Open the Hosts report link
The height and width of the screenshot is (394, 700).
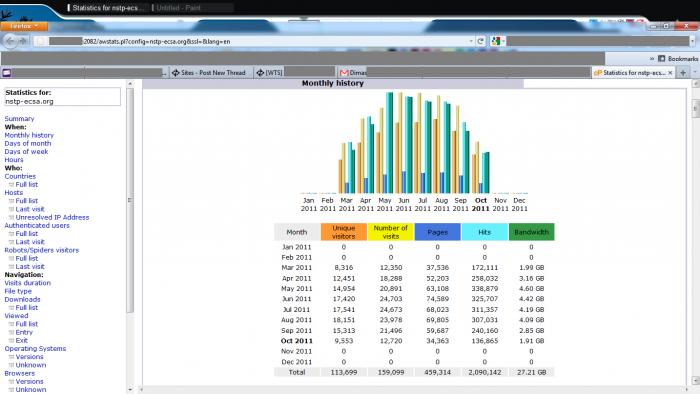[13, 193]
